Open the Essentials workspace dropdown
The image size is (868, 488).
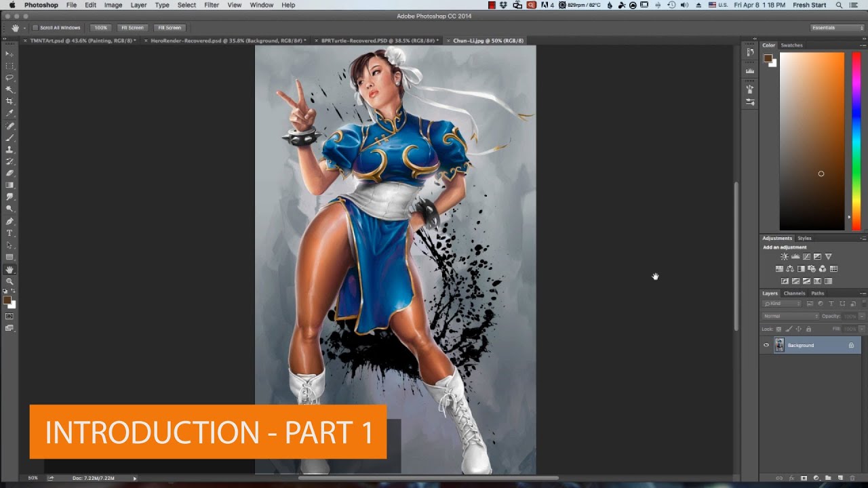837,28
